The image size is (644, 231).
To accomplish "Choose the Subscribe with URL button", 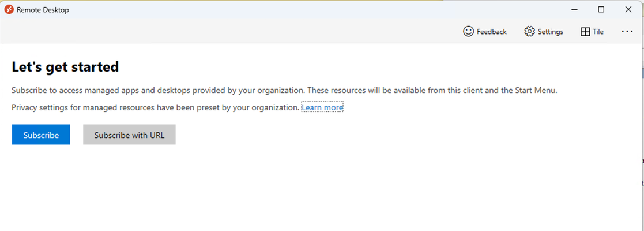I will [129, 135].
